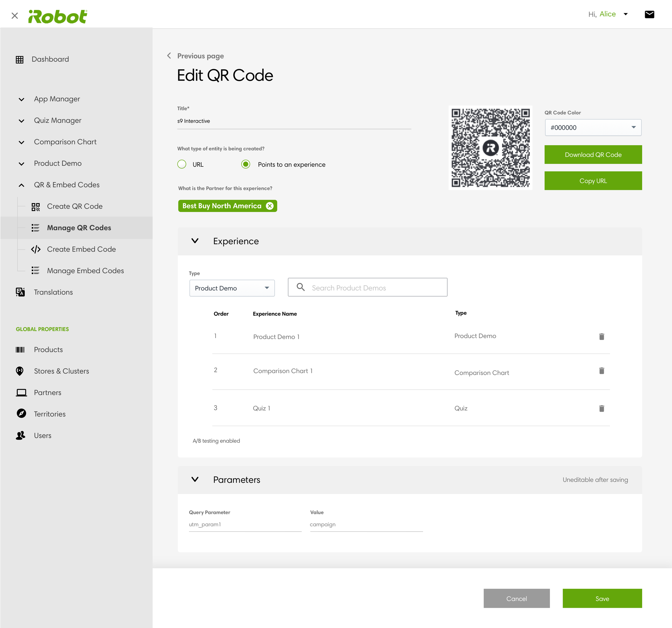Click the Save button
This screenshot has width=672, height=628.
(x=602, y=598)
